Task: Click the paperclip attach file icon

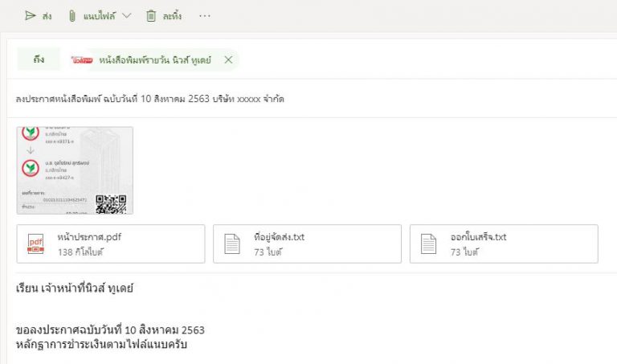Action: [x=72, y=15]
